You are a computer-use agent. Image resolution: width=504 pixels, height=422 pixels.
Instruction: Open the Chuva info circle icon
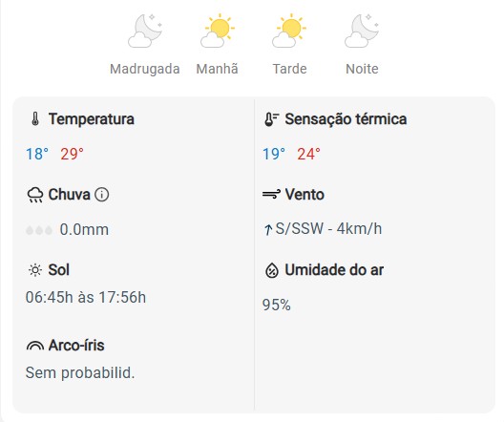[x=102, y=195]
